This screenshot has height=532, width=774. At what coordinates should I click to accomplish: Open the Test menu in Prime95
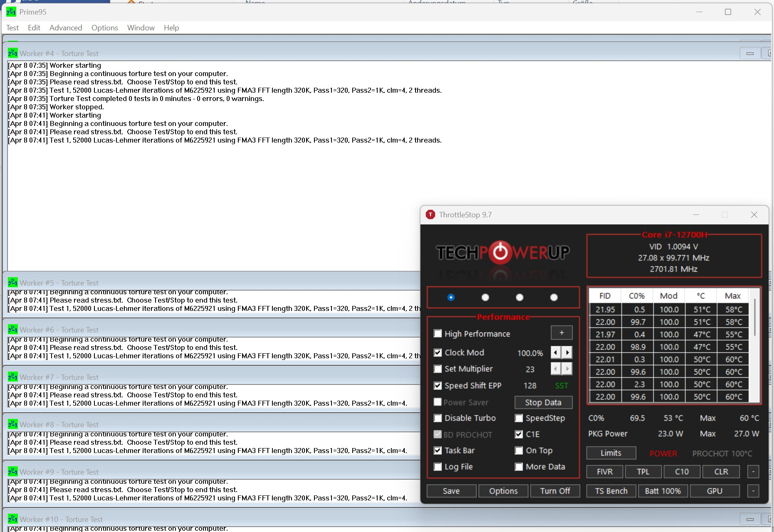(12, 28)
